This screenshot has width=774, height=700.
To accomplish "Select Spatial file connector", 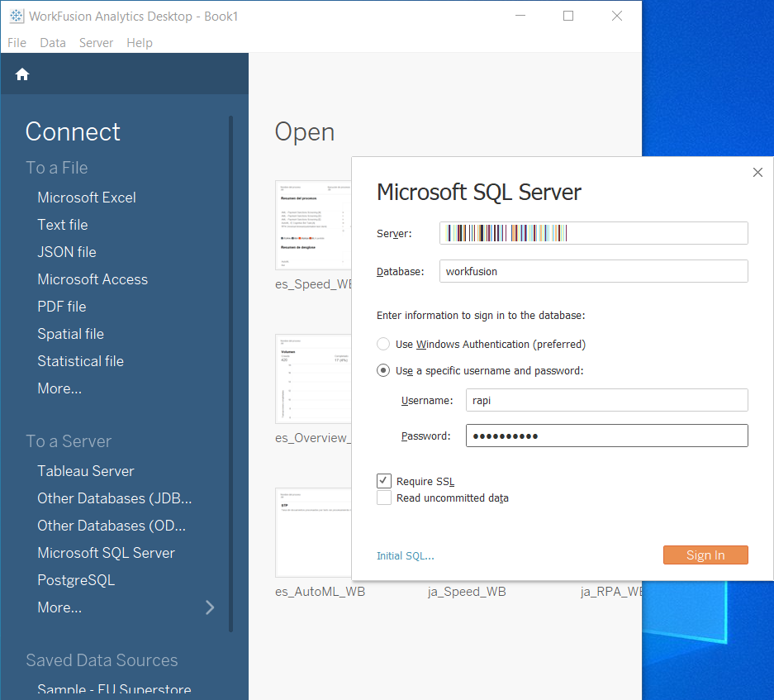I will pyautogui.click(x=70, y=334).
